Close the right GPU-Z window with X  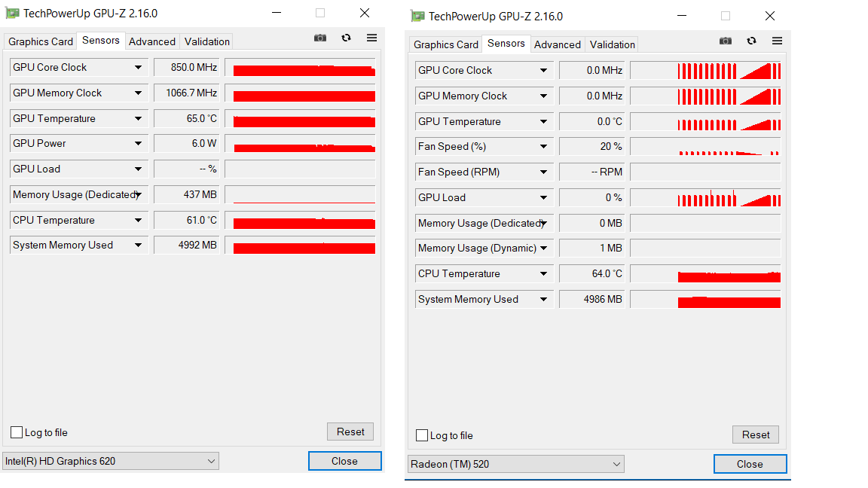click(x=770, y=16)
